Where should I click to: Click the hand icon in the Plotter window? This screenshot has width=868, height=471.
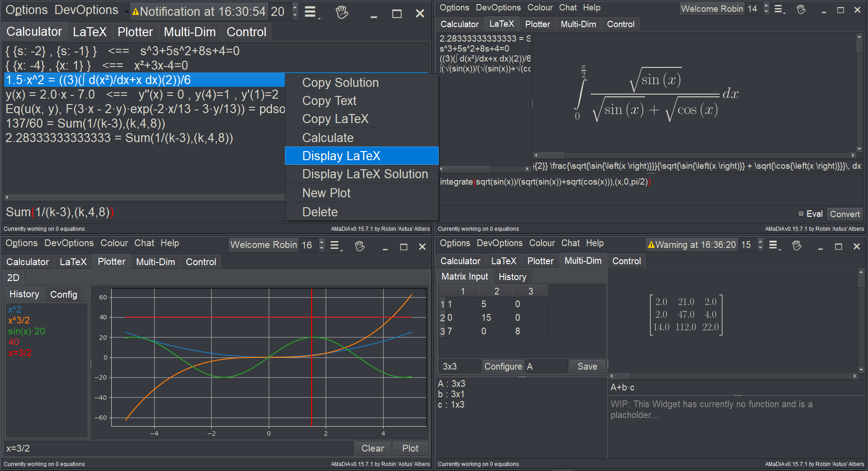[360, 245]
